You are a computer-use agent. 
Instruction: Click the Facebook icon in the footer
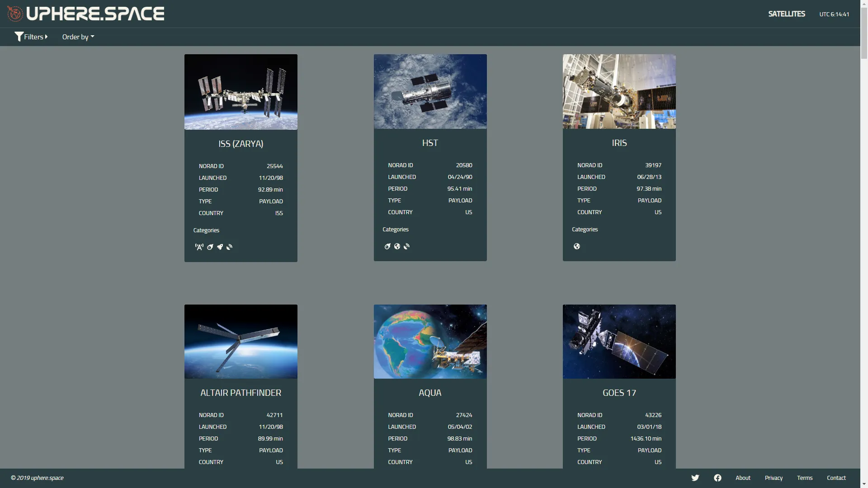pos(717,478)
